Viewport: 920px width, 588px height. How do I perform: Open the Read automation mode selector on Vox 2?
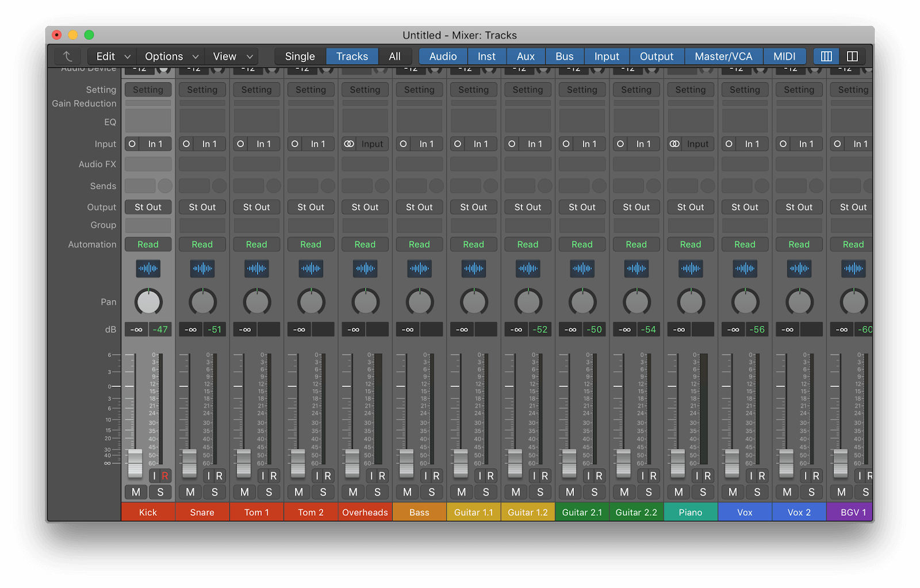[799, 244]
